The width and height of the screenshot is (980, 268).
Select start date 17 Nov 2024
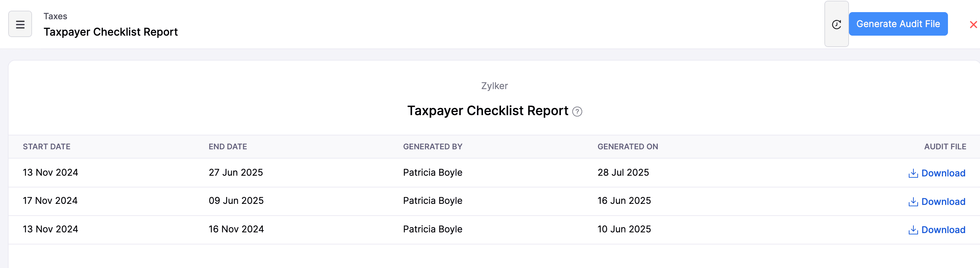coord(50,201)
